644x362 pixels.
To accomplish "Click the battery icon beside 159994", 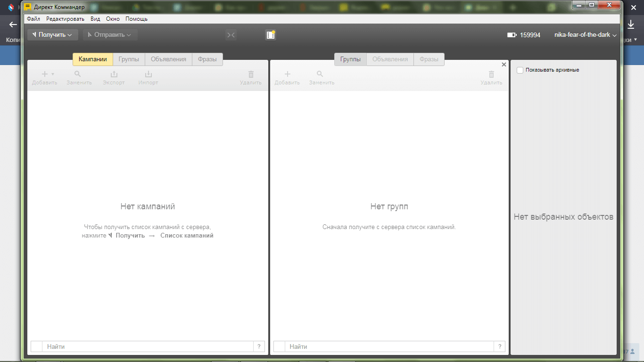I will pyautogui.click(x=512, y=35).
